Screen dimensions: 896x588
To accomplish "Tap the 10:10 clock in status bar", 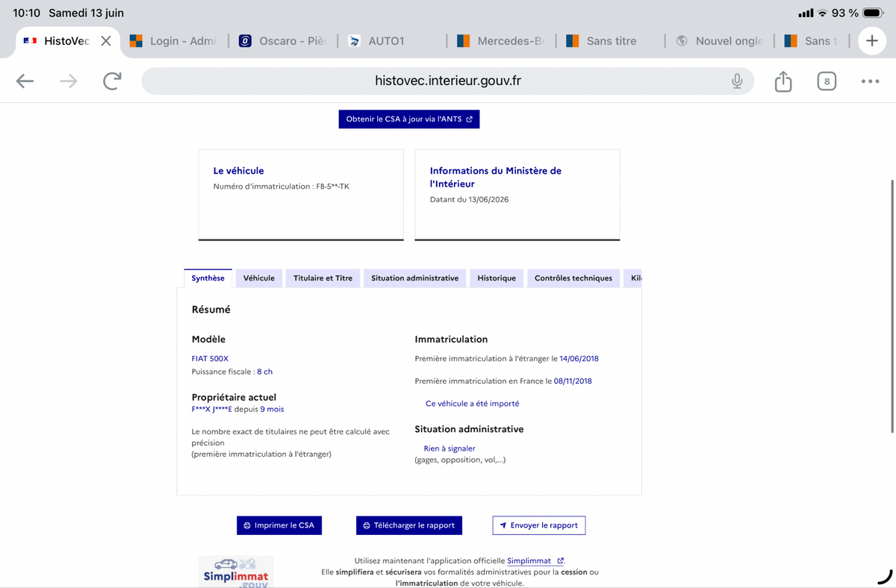I will click(26, 13).
